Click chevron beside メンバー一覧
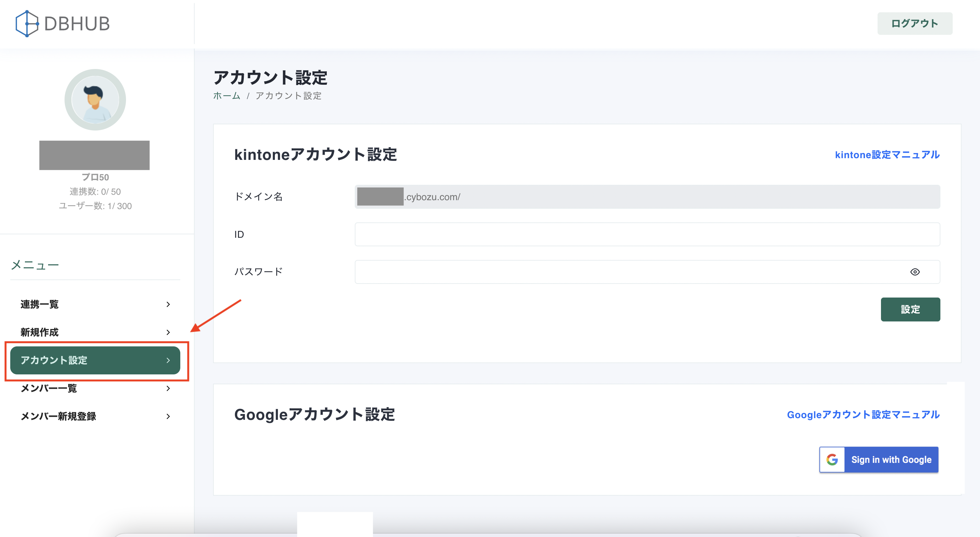The image size is (980, 537). [168, 388]
